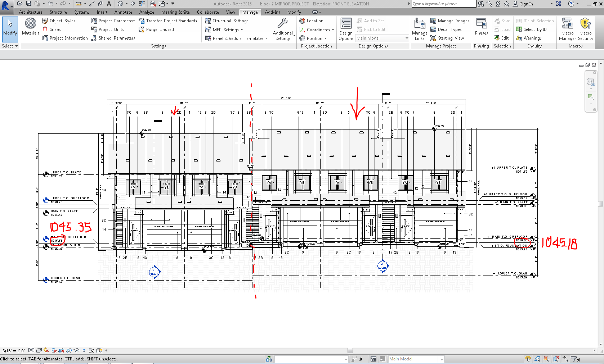Expand the Coordinates dropdown
604x364 pixels.
(x=333, y=30)
